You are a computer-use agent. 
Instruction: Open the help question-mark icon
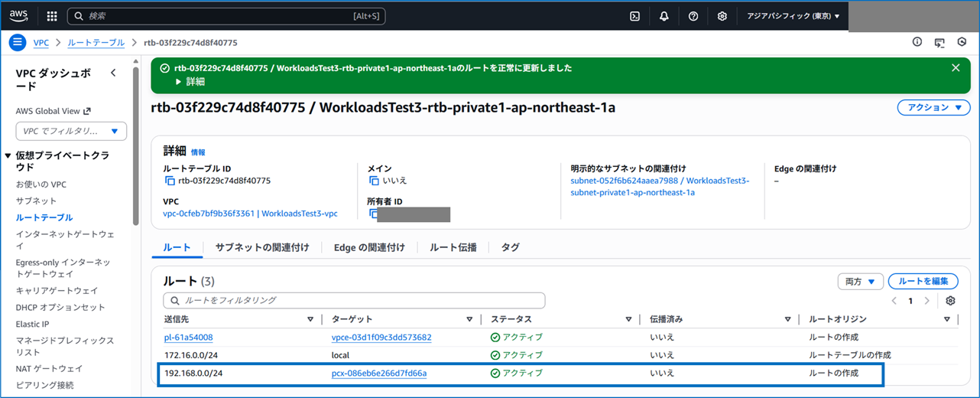693,16
